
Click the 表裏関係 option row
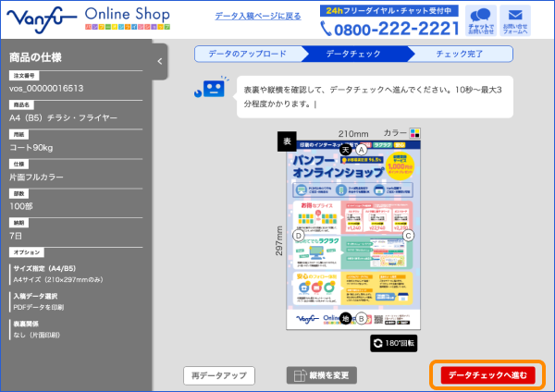pos(36,329)
